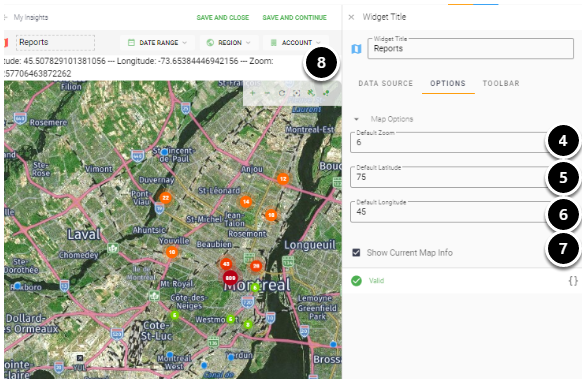Toggle Show Current Map Info checkbox
The height and width of the screenshot is (379, 583).
click(356, 253)
